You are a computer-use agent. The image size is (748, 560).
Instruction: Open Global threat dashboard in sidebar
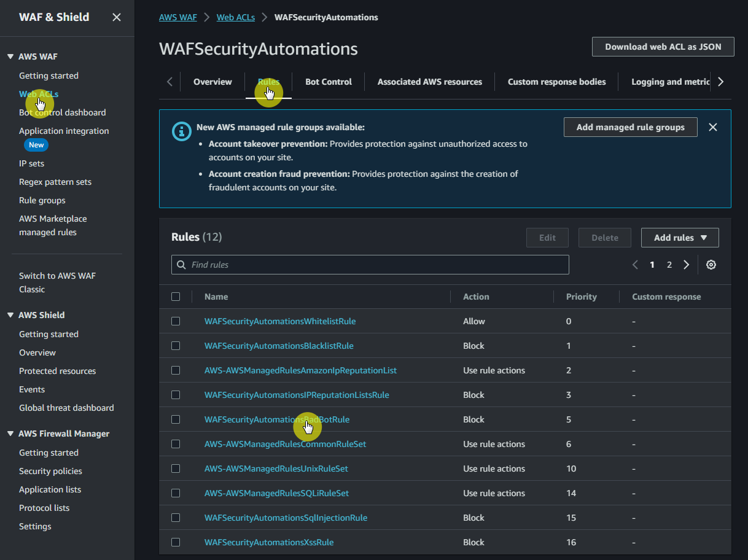66,408
